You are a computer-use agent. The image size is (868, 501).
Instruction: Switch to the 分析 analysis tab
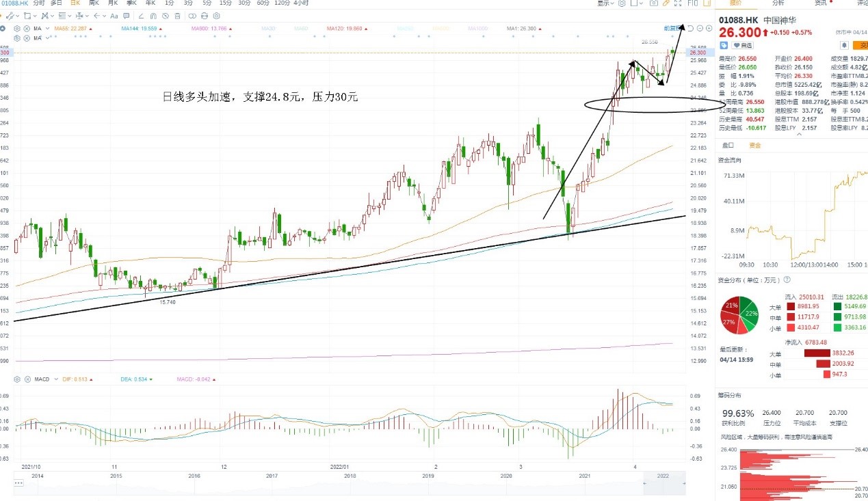click(778, 3)
